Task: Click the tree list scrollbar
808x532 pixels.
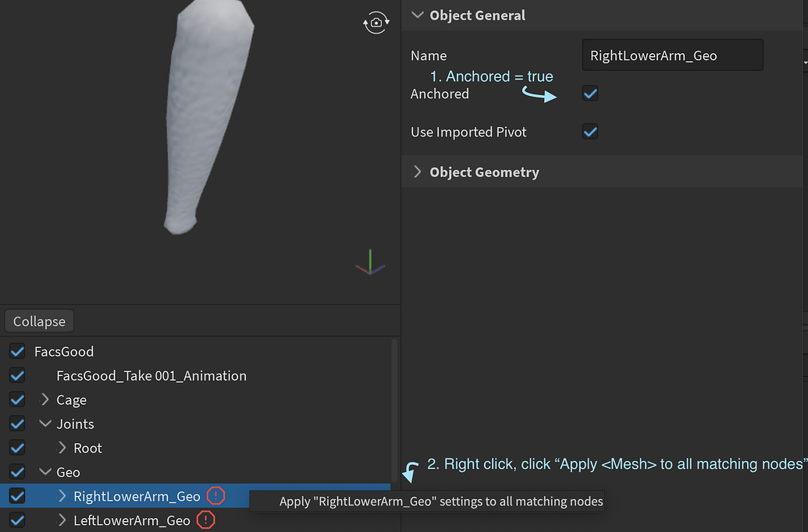Action: [394, 410]
